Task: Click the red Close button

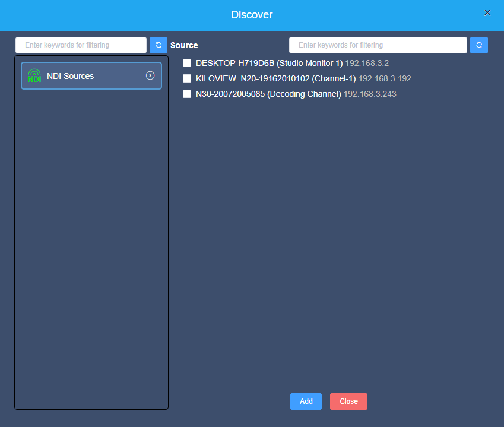Action: click(348, 401)
